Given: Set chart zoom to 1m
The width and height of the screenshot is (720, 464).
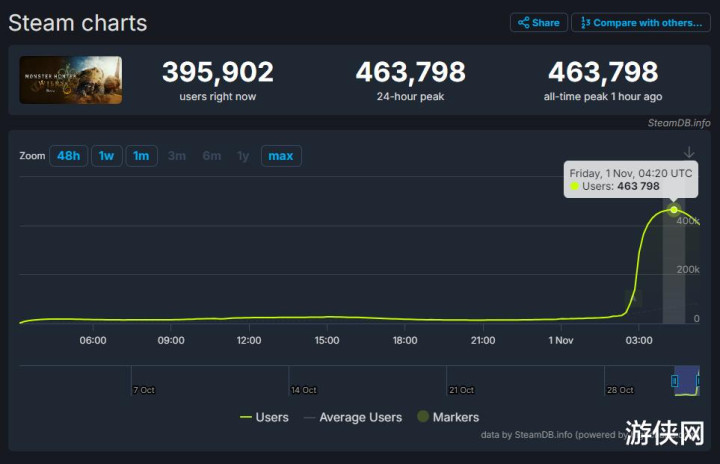Looking at the screenshot, I should [x=141, y=156].
